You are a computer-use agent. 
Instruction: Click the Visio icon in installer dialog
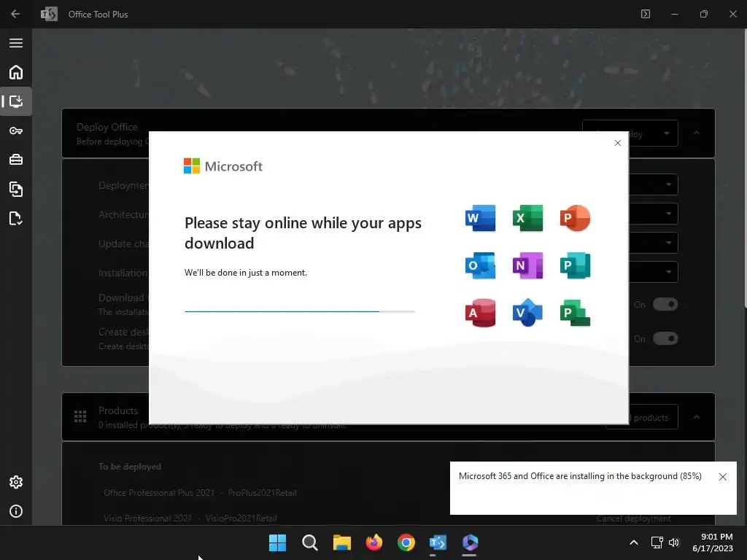[527, 313]
